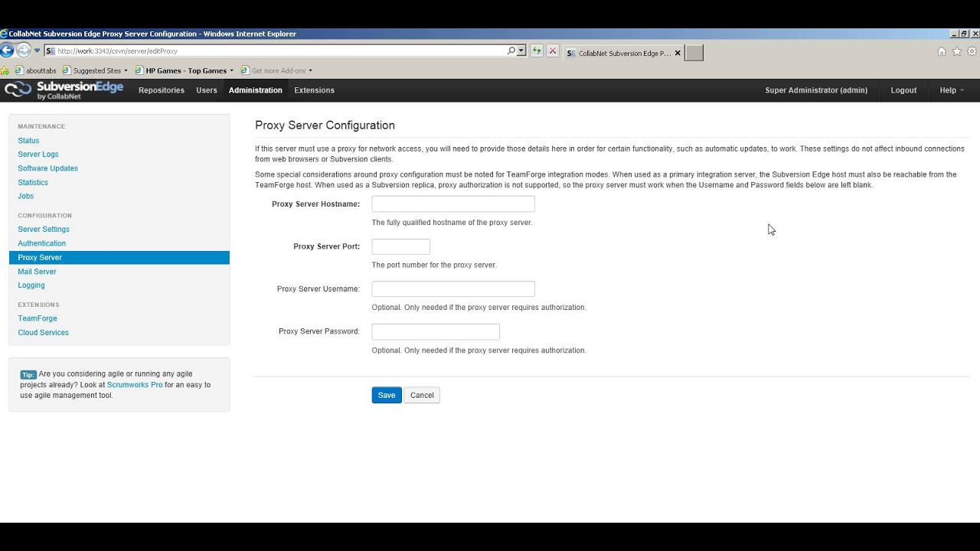Click the blue Save button

point(387,395)
